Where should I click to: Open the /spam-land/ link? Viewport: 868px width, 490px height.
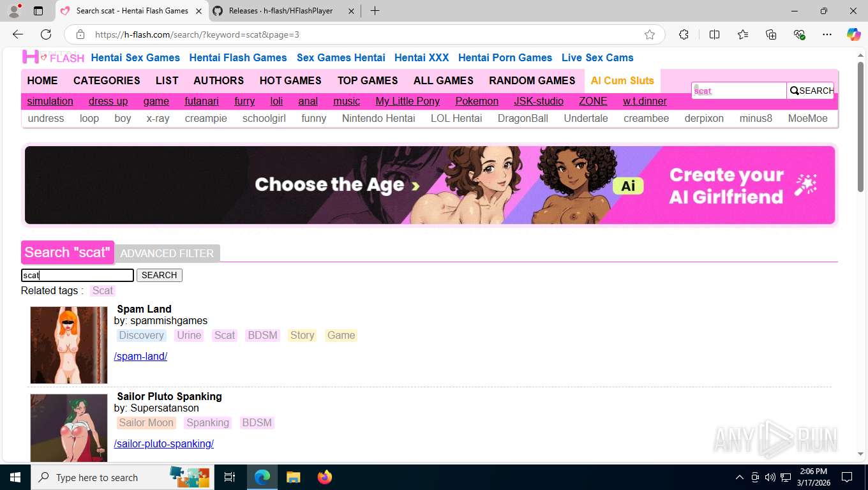tap(140, 356)
